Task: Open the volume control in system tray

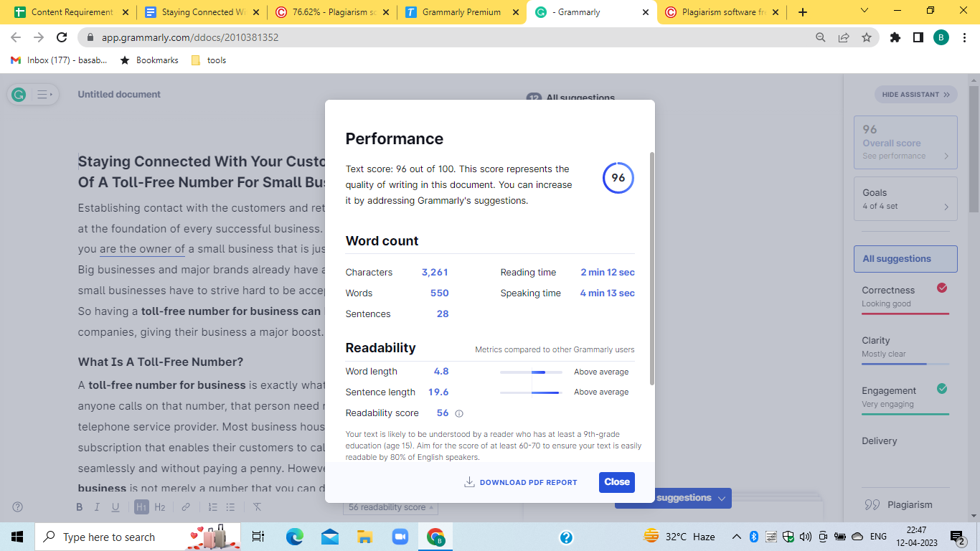Action: click(x=805, y=537)
